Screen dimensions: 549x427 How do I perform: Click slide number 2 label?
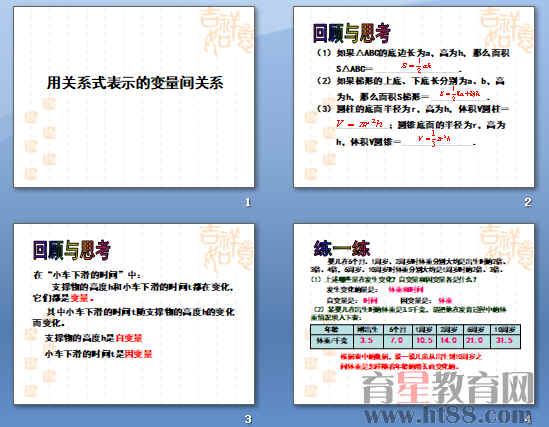pos(528,202)
